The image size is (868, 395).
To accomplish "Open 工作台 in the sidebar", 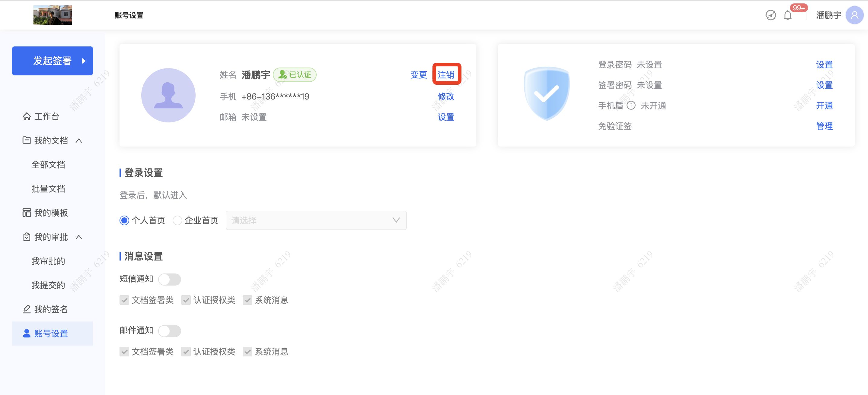I will (x=47, y=116).
